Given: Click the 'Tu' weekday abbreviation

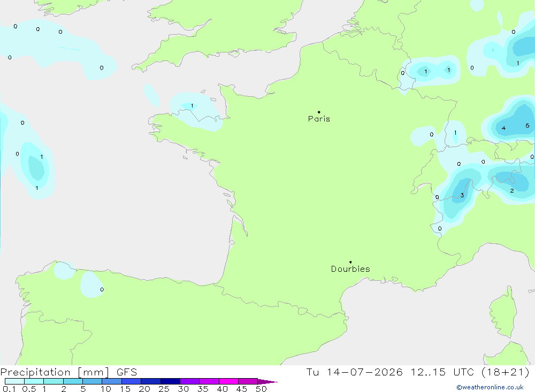Looking at the screenshot, I should click(x=312, y=372).
